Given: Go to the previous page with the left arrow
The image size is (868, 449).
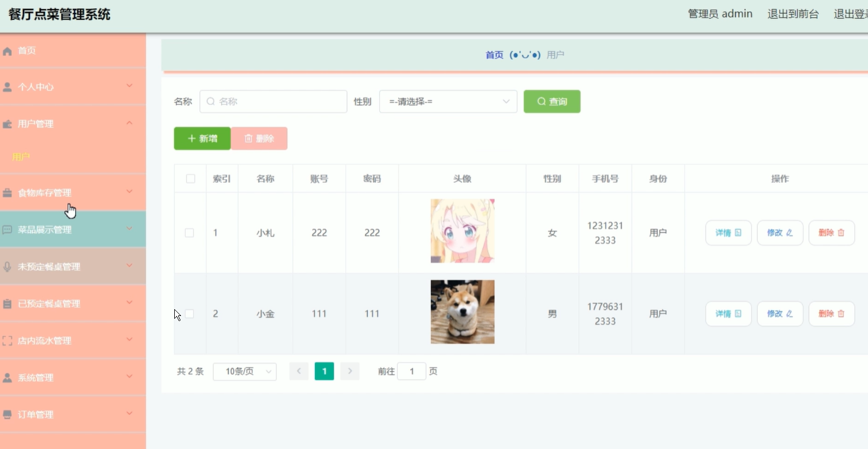Looking at the screenshot, I should pos(299,371).
